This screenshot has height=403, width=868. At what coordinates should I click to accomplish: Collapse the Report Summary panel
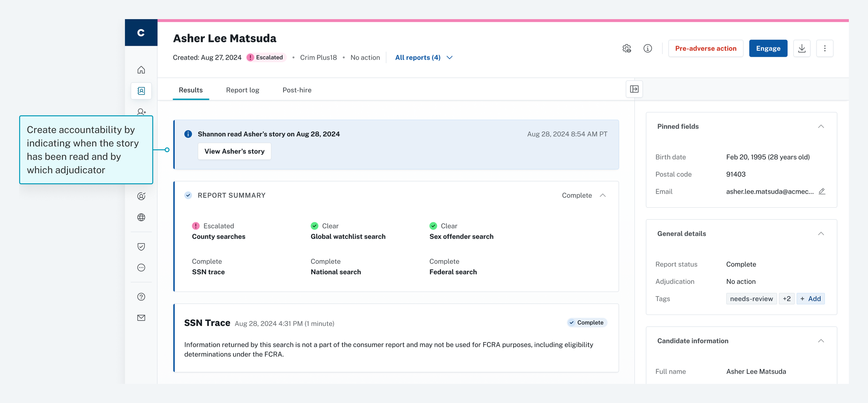click(x=603, y=195)
